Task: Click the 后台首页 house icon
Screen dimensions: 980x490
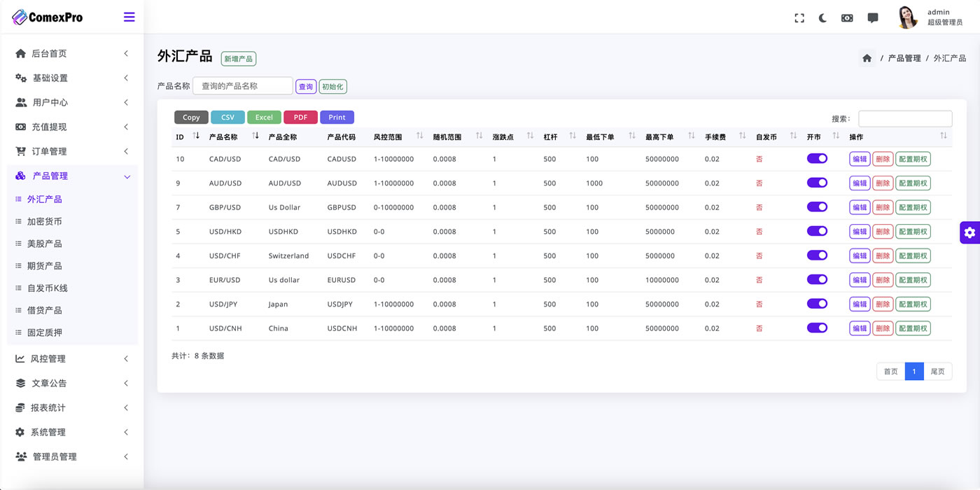Action: click(20, 53)
